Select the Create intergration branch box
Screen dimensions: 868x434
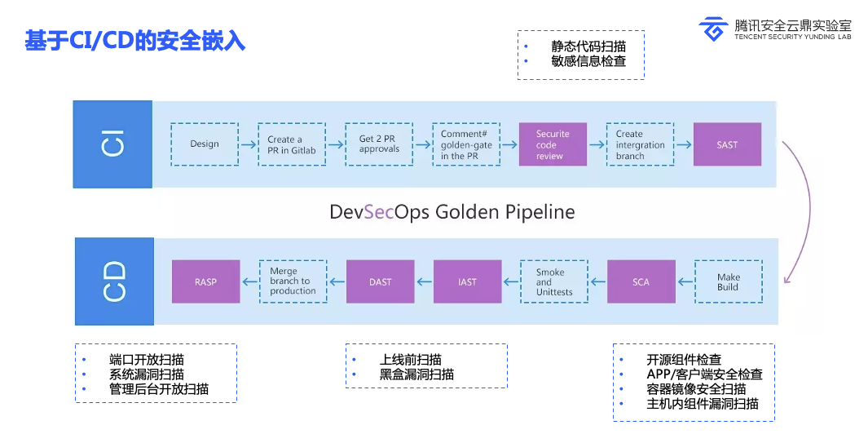(x=640, y=144)
